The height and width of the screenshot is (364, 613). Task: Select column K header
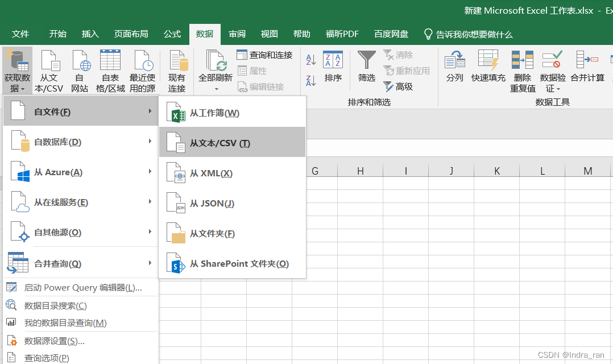point(497,171)
